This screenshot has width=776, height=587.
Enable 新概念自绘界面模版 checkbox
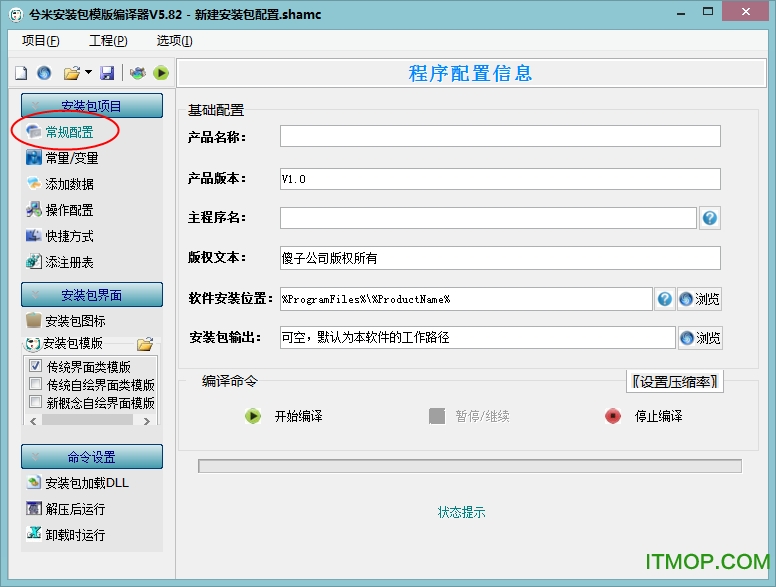click(36, 403)
